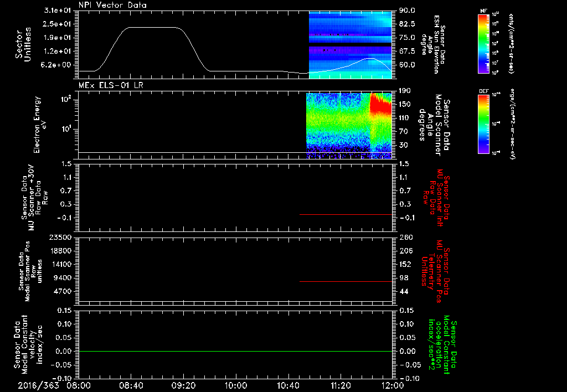Click the 08:00 time tick label
The image size is (567, 392).
pos(79,385)
